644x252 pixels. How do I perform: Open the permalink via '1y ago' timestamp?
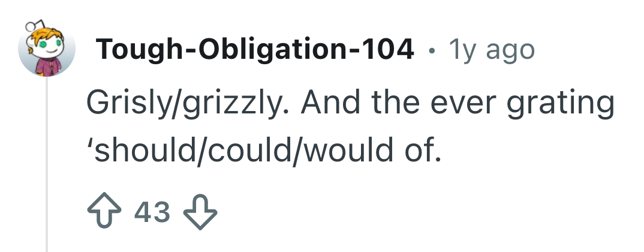(x=492, y=50)
